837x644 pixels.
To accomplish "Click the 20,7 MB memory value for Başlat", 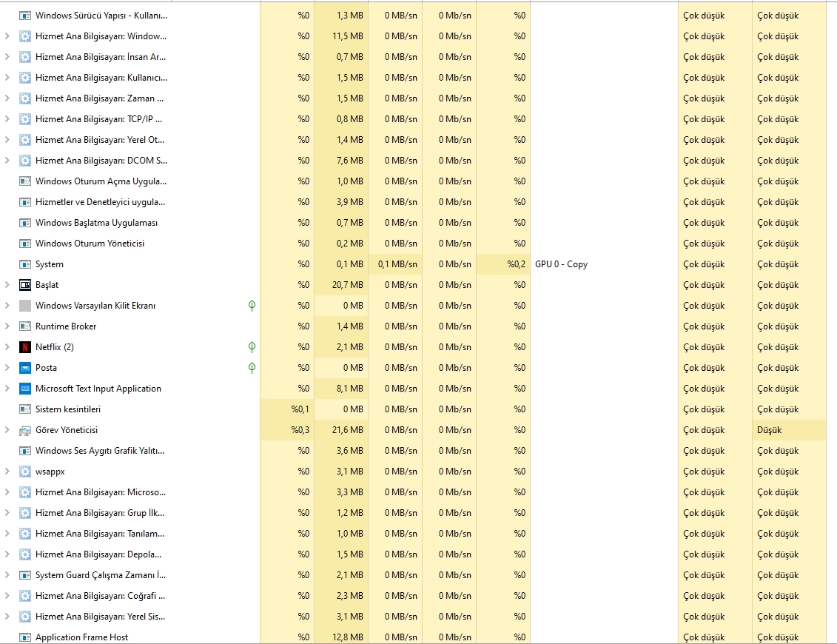I will pyautogui.click(x=348, y=285).
